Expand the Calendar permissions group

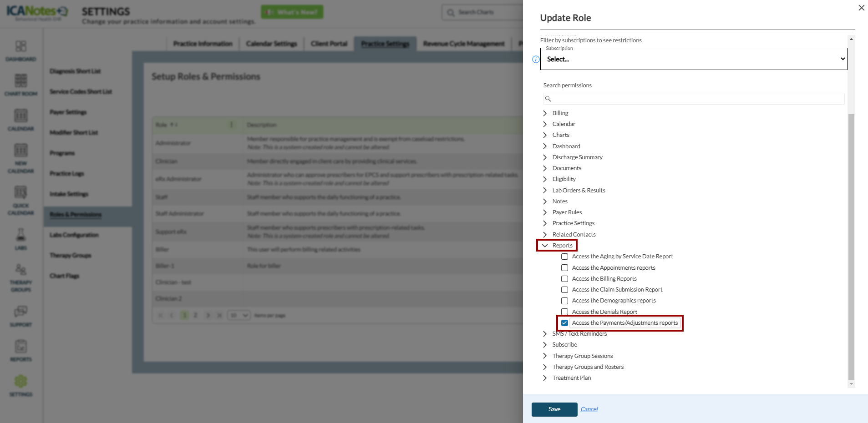pos(545,124)
